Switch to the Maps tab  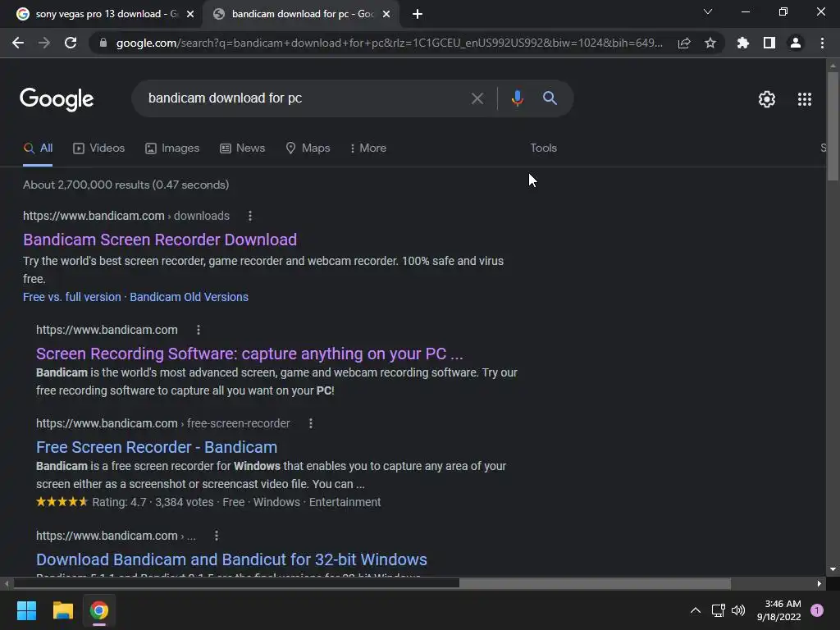coord(308,148)
